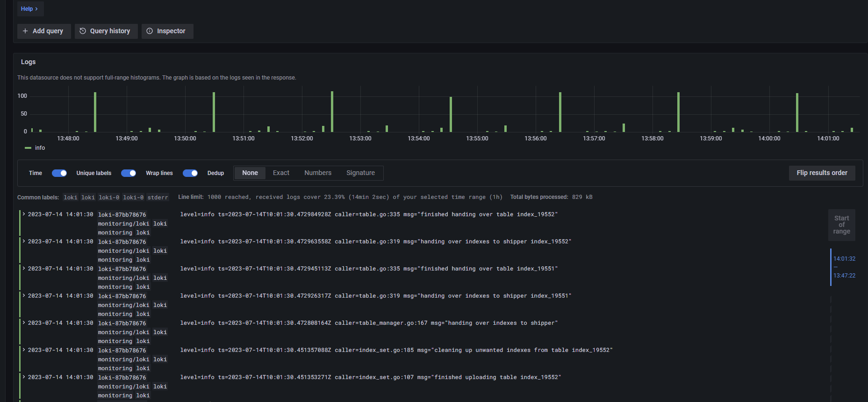Select the Exact dedup option
868x402 pixels.
pos(281,173)
